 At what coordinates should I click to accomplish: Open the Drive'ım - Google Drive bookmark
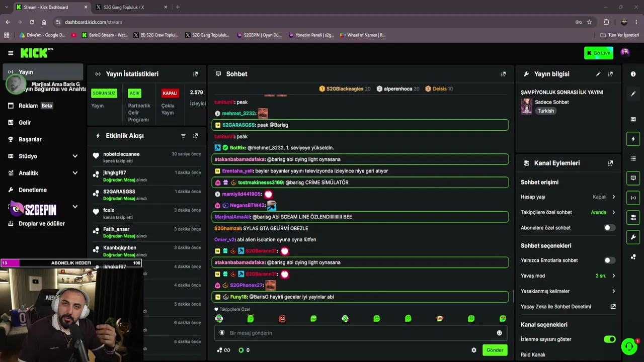pos(42,35)
